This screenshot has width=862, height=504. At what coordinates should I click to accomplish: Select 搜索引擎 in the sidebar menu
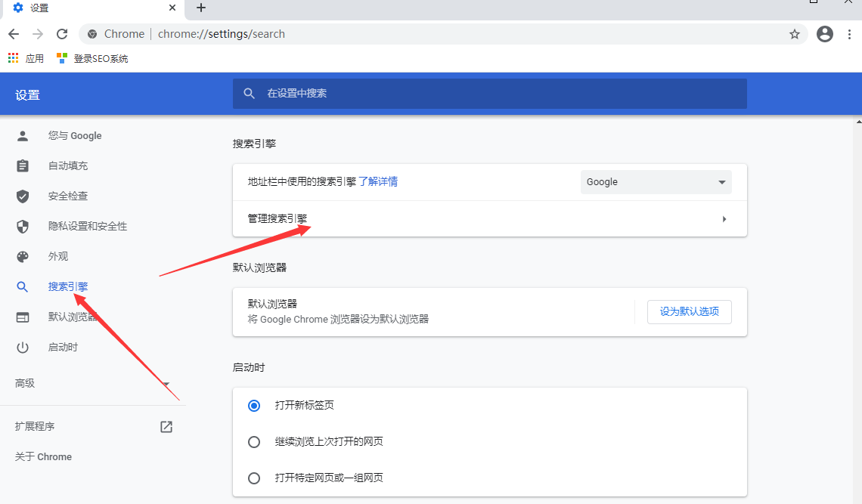point(68,286)
